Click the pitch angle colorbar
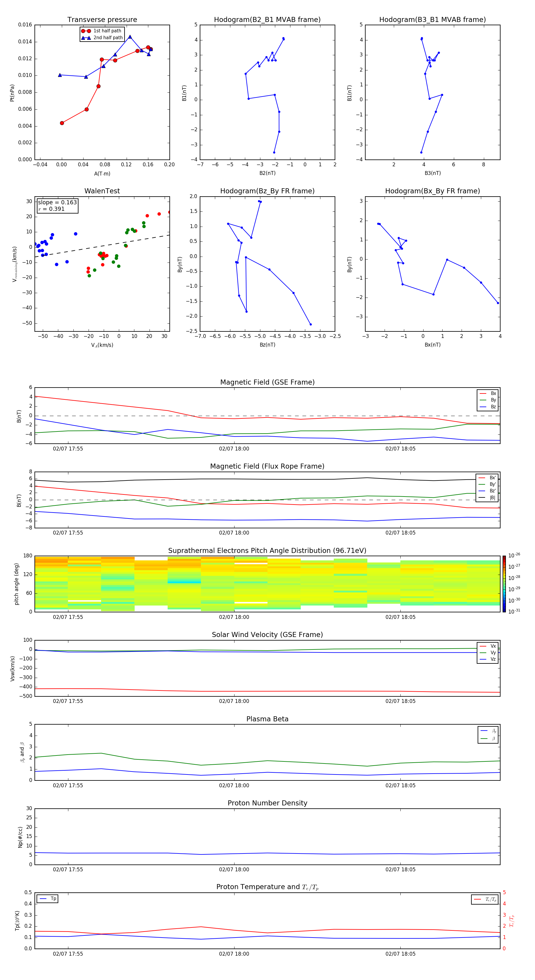535x980 pixels. tap(504, 584)
